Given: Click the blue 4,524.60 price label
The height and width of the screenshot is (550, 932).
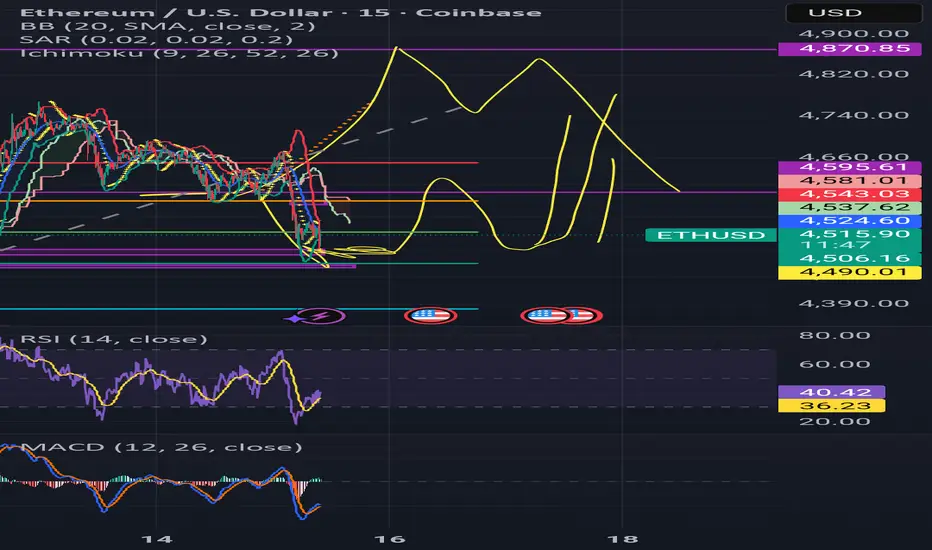Looking at the screenshot, I should click(x=850, y=221).
